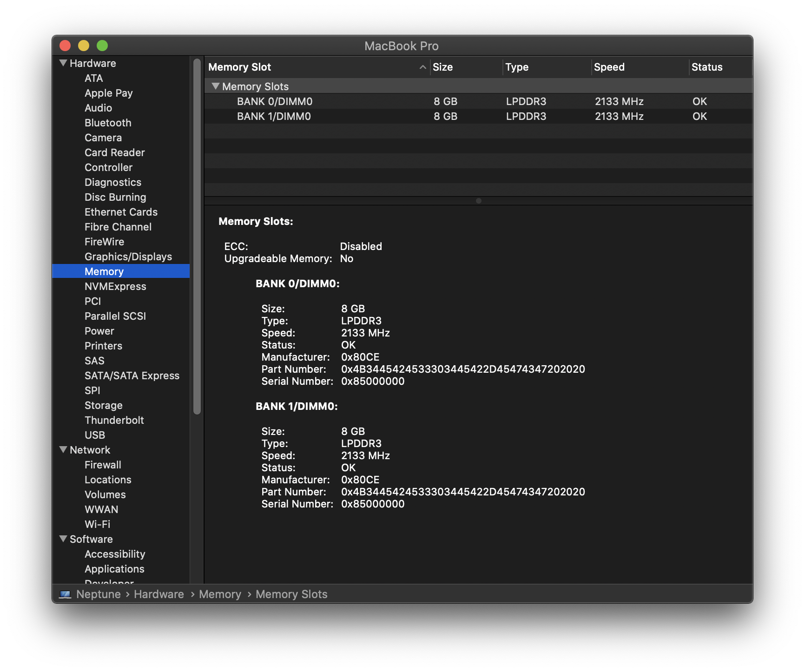The image size is (805, 672).
Task: Select Parallel SCSI in the sidebar
Action: [115, 316]
